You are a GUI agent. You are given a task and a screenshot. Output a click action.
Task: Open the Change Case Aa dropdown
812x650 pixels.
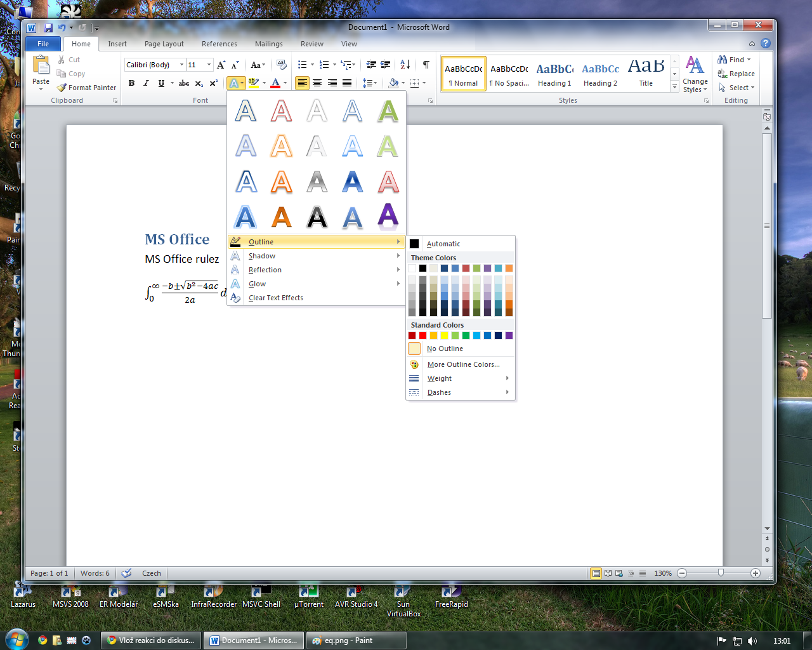click(x=258, y=65)
